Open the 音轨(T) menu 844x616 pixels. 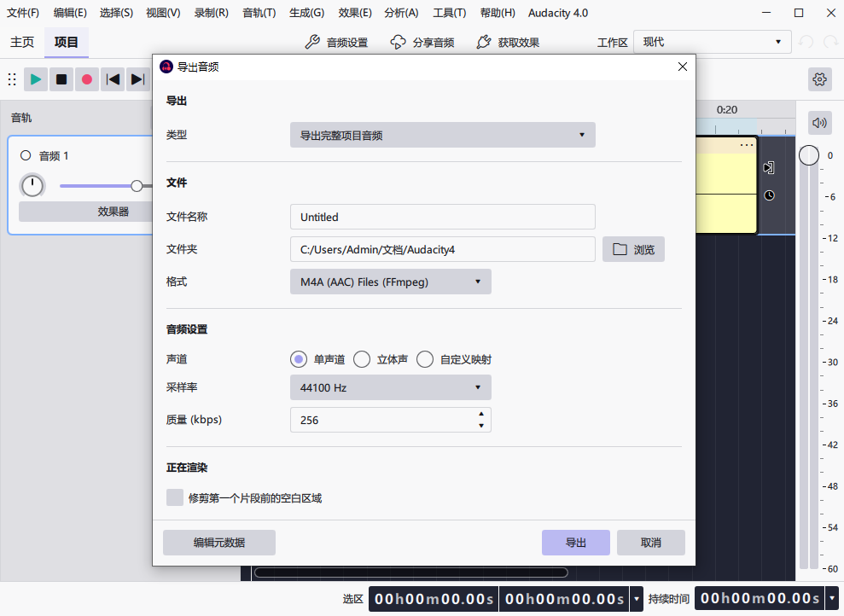coord(259,13)
